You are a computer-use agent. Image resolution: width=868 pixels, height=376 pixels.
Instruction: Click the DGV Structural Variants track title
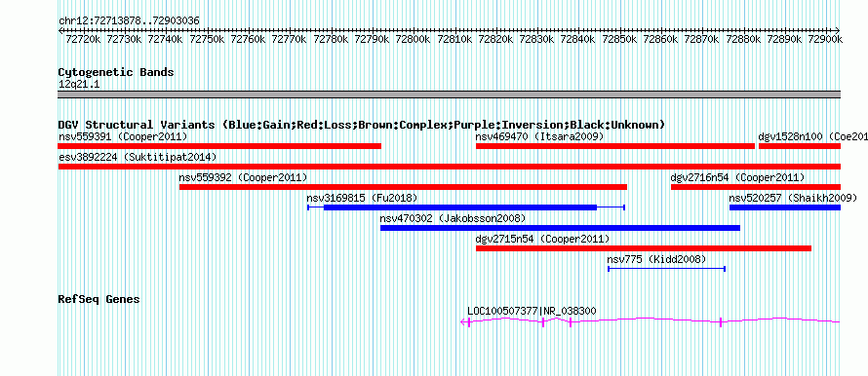tap(362, 125)
